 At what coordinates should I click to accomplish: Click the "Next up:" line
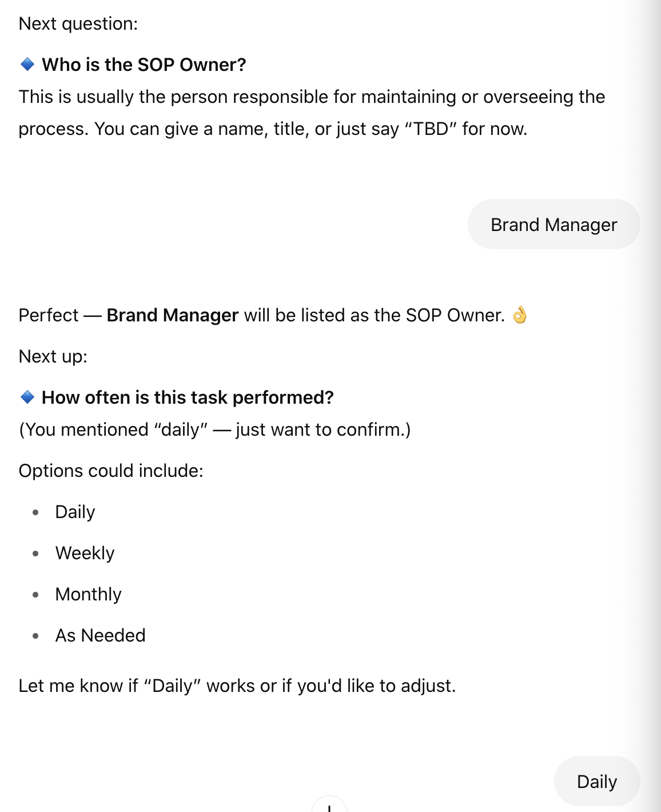(53, 356)
